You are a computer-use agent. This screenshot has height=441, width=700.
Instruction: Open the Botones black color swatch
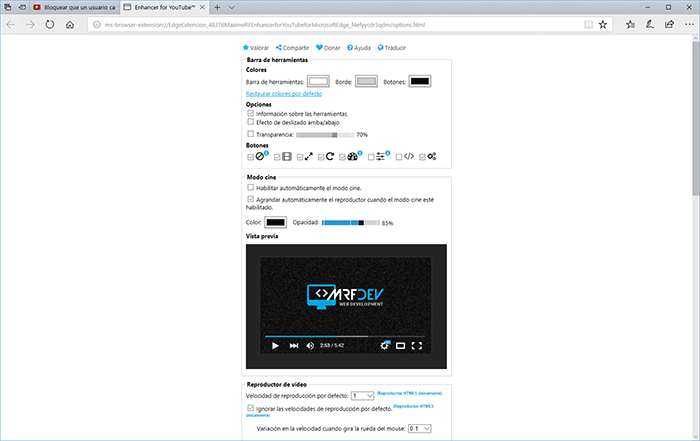[420, 81]
